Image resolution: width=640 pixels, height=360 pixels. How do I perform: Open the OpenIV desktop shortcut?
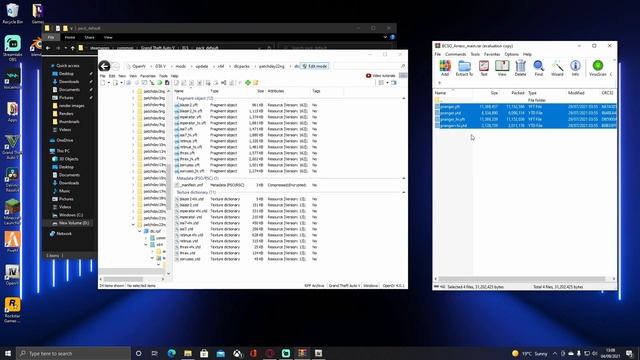pyautogui.click(x=12, y=275)
